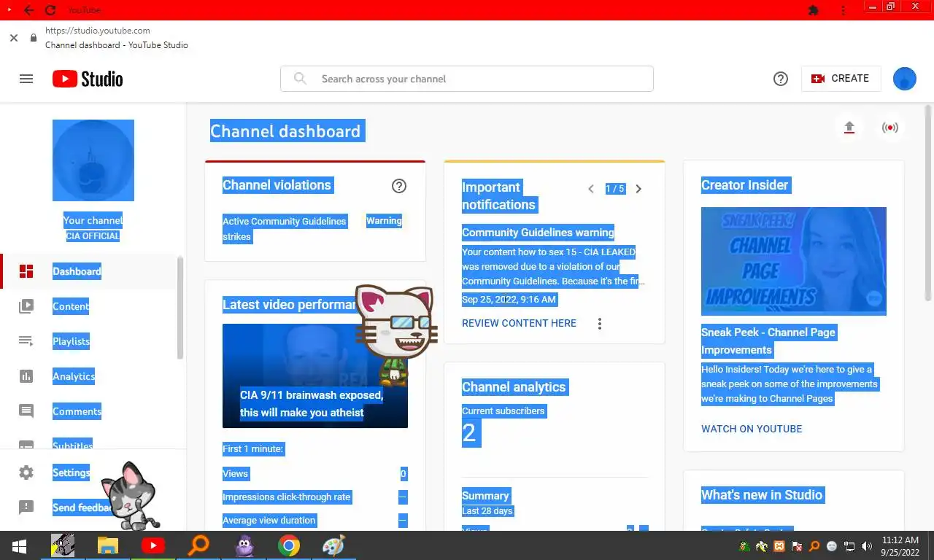Open YouTube app in the taskbar
934x560 pixels.
(153, 545)
